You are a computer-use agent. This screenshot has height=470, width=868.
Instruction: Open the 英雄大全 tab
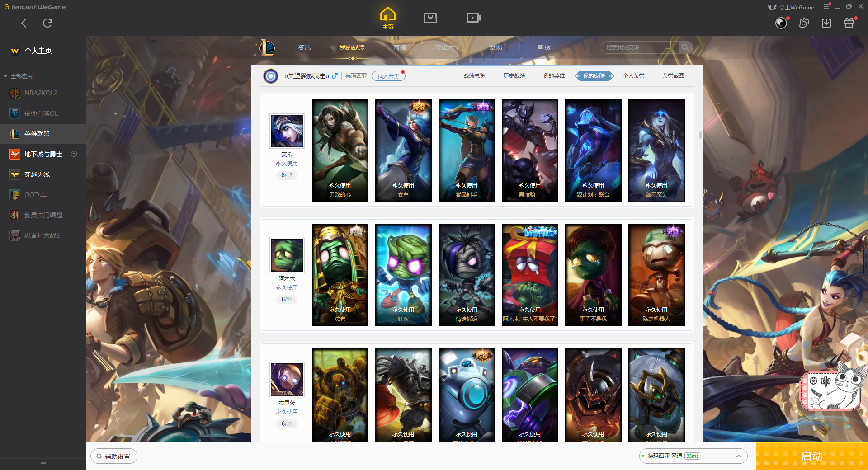(448, 47)
